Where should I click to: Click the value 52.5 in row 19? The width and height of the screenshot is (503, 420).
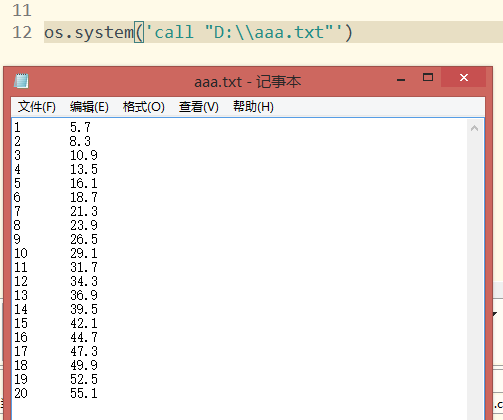point(84,379)
